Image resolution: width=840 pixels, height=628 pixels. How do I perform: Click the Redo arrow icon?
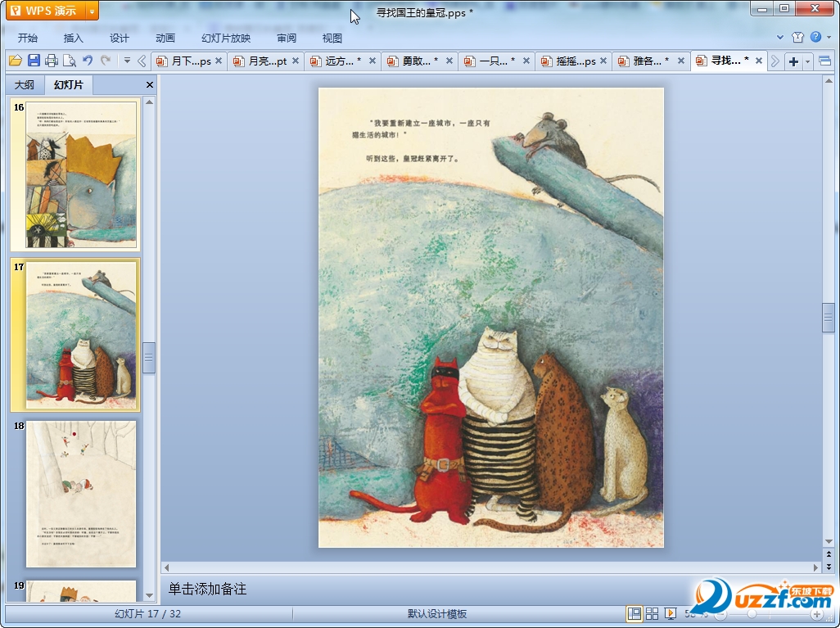pos(106,61)
